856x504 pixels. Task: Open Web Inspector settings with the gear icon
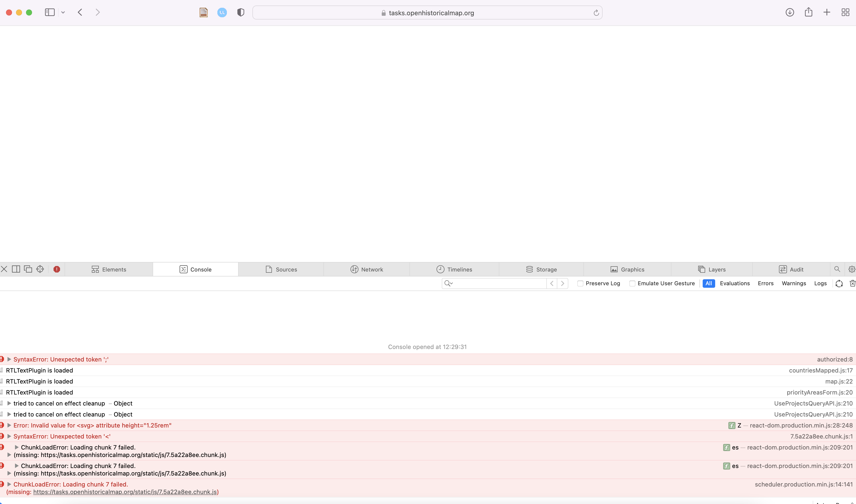tap(851, 269)
